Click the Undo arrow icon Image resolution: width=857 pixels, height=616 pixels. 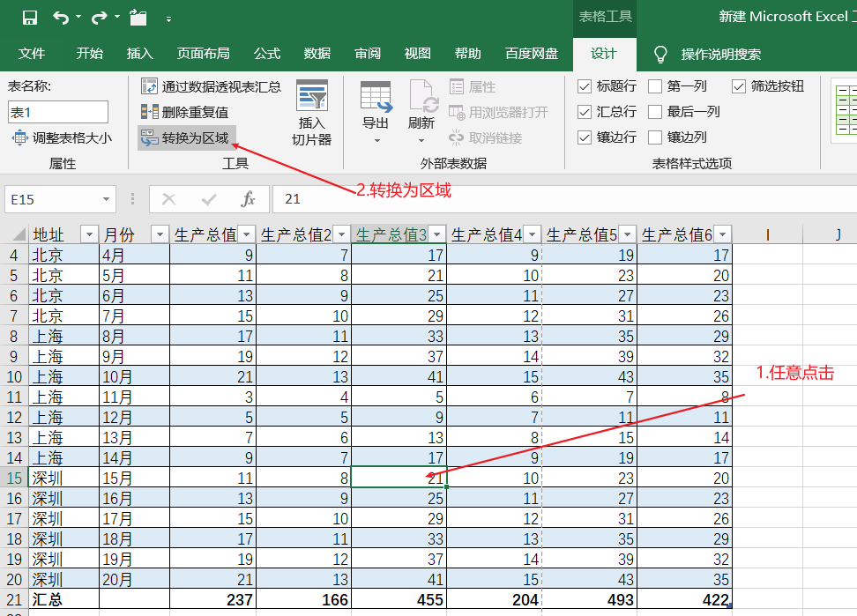tap(60, 18)
